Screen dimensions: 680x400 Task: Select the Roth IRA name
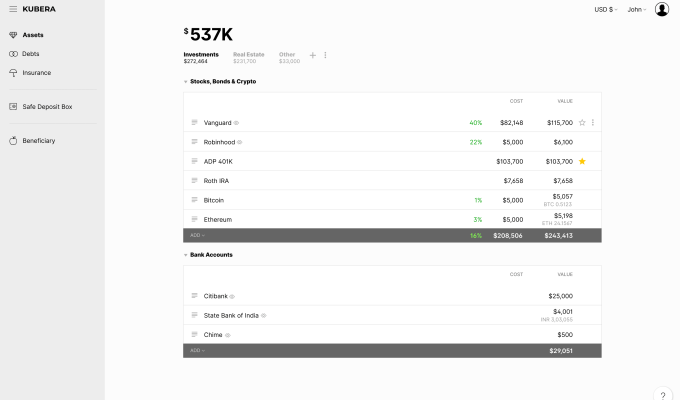216,181
